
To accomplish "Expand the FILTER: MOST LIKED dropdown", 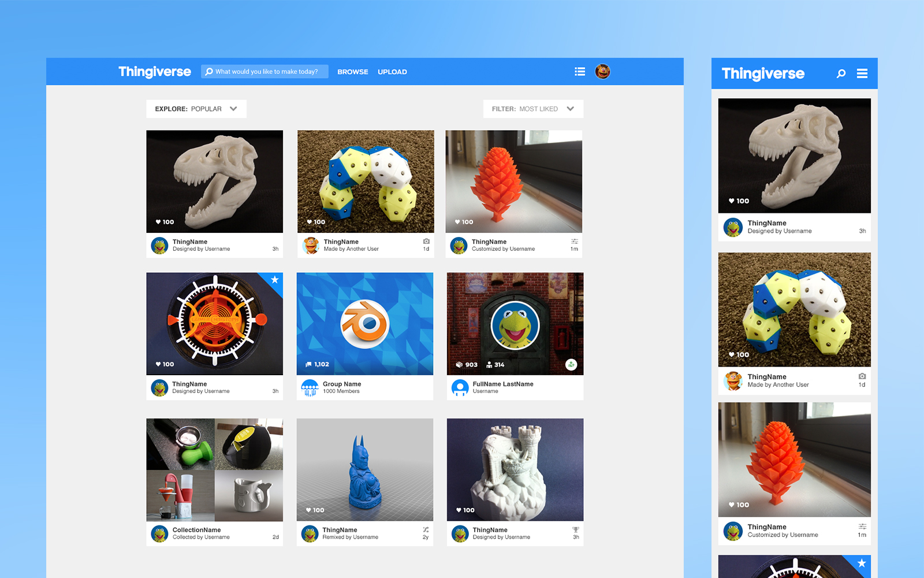I will [533, 109].
